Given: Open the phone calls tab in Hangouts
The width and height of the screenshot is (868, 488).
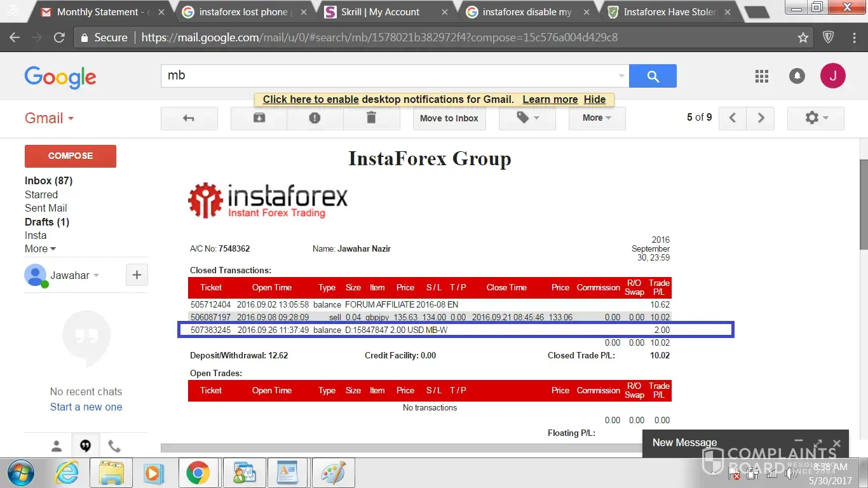Looking at the screenshot, I should 114,446.
